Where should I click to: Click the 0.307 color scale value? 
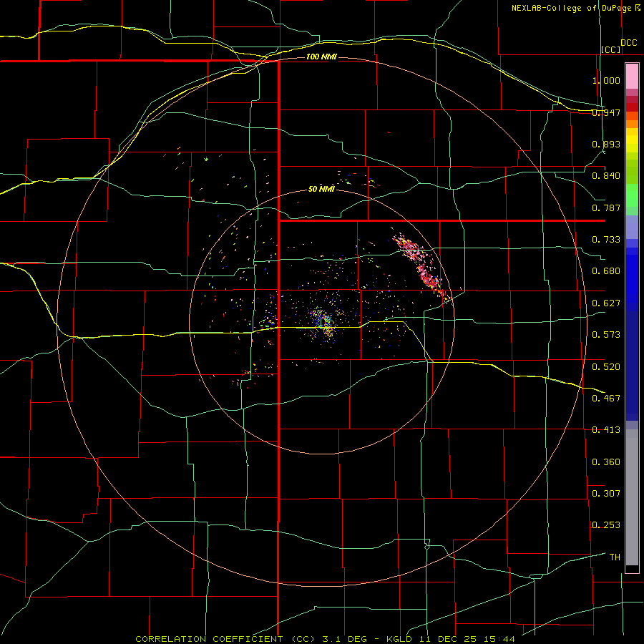click(x=606, y=493)
